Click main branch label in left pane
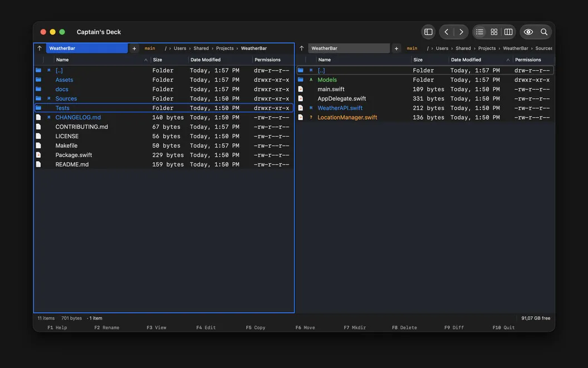 coord(150,48)
